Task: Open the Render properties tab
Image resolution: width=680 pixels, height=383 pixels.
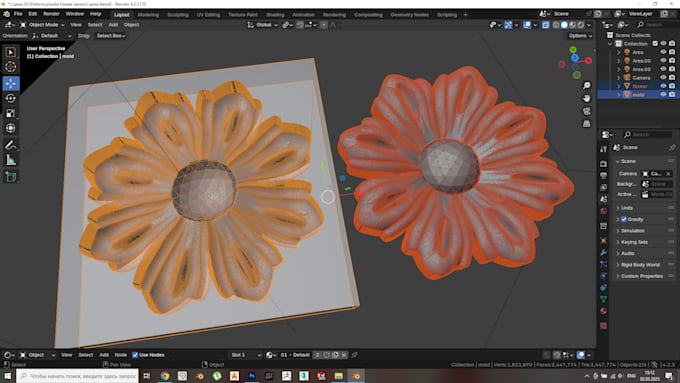Action: [603, 164]
